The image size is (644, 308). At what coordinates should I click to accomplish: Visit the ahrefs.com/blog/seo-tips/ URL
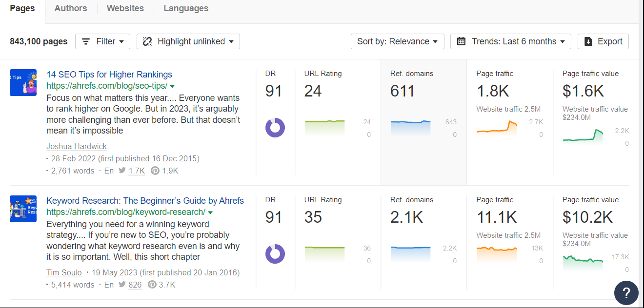click(107, 86)
